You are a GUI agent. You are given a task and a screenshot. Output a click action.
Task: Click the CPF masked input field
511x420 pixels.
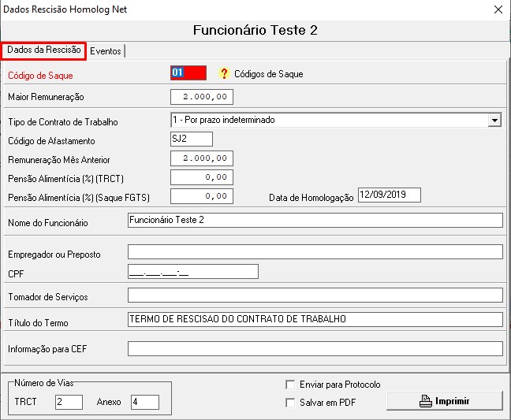tap(192, 272)
